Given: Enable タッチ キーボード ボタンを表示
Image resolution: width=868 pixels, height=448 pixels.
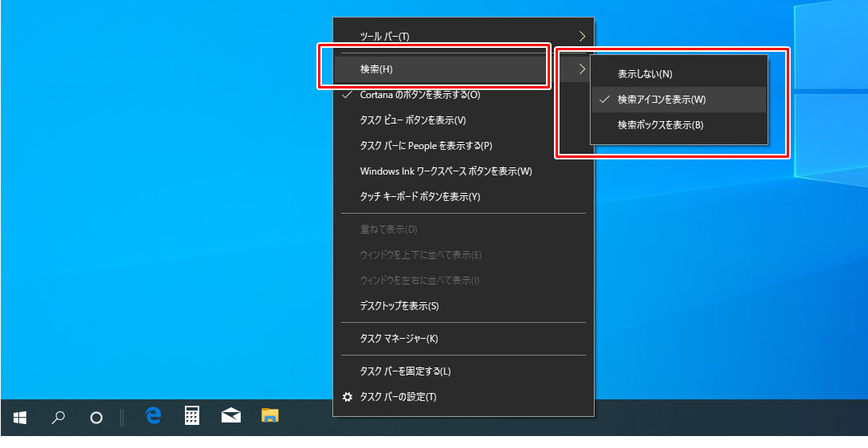Looking at the screenshot, I should coord(420,197).
